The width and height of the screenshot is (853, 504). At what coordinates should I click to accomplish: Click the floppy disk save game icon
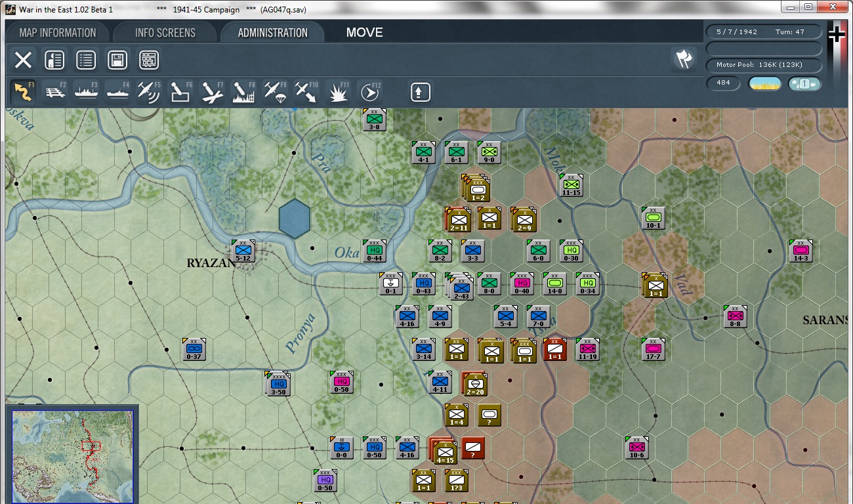point(117,60)
